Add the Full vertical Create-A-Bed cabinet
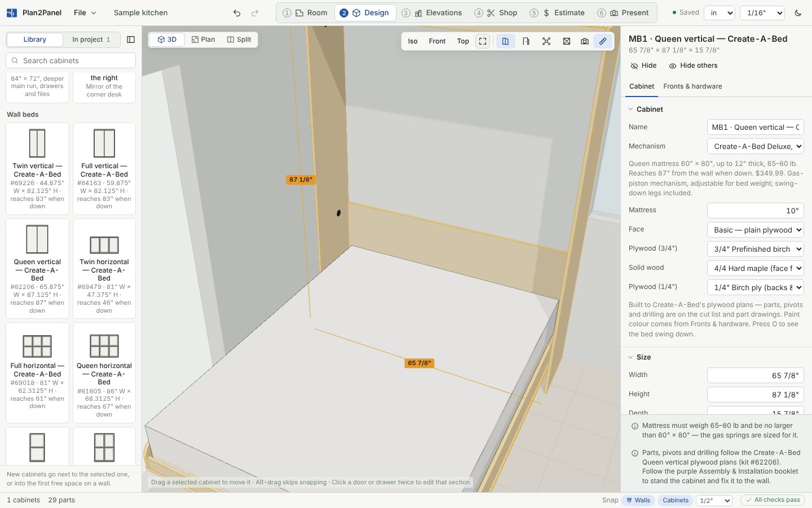Screen dimensions: 812x508 click(104, 169)
